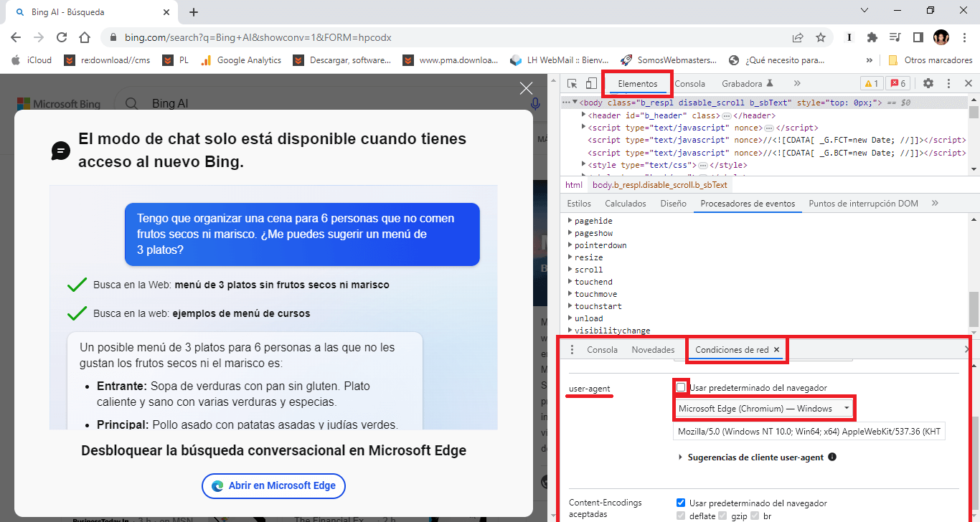Toggle the deflate encoding checkbox

(681, 516)
